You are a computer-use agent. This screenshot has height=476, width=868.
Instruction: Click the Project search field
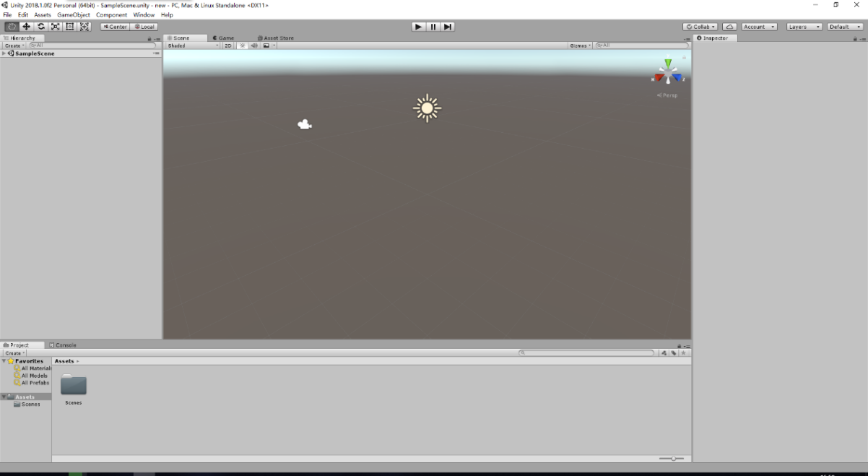click(x=586, y=353)
